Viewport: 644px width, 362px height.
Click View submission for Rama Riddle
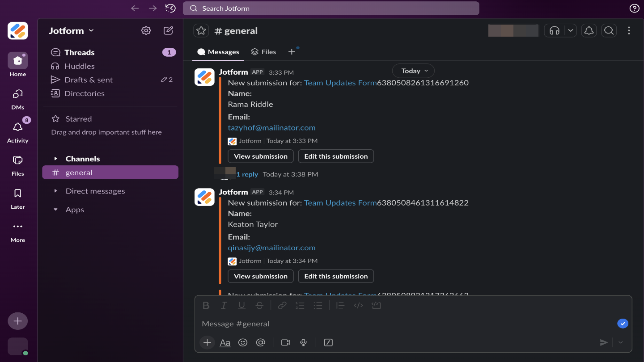[260, 156]
